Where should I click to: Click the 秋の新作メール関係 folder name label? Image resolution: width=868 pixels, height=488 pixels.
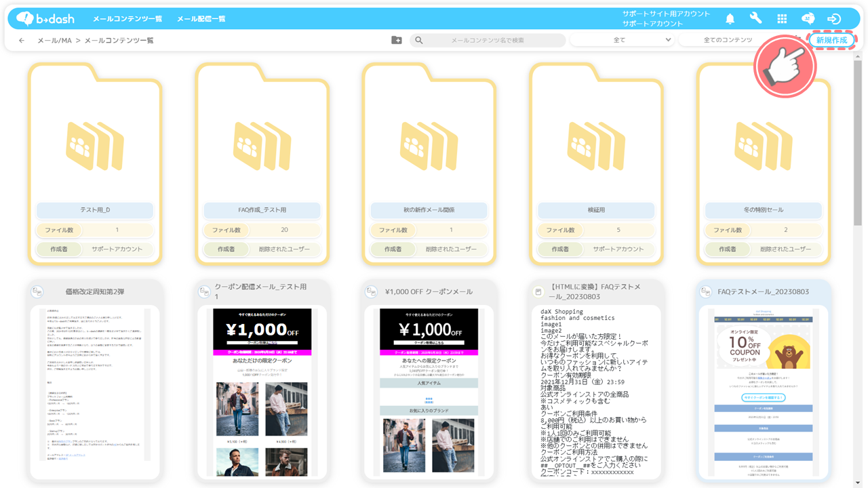pyautogui.click(x=429, y=210)
